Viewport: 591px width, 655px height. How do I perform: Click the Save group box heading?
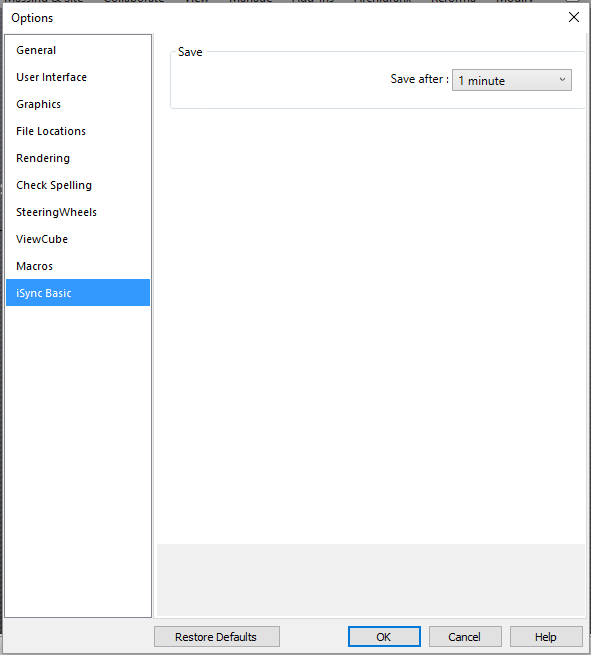coord(190,52)
